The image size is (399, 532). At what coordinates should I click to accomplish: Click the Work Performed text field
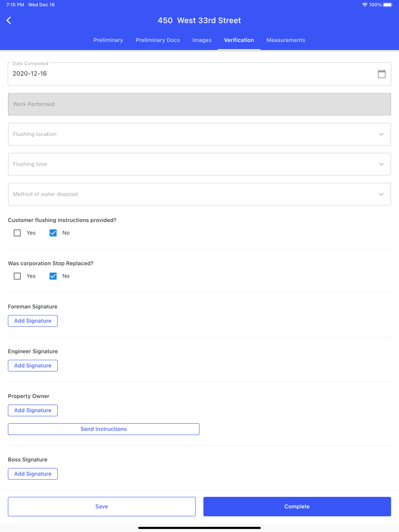(199, 104)
